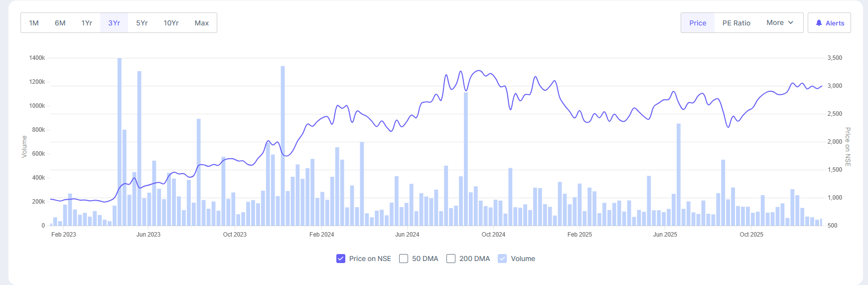This screenshot has height=285, width=868.
Task: Expand the More dropdown menu
Action: [780, 23]
